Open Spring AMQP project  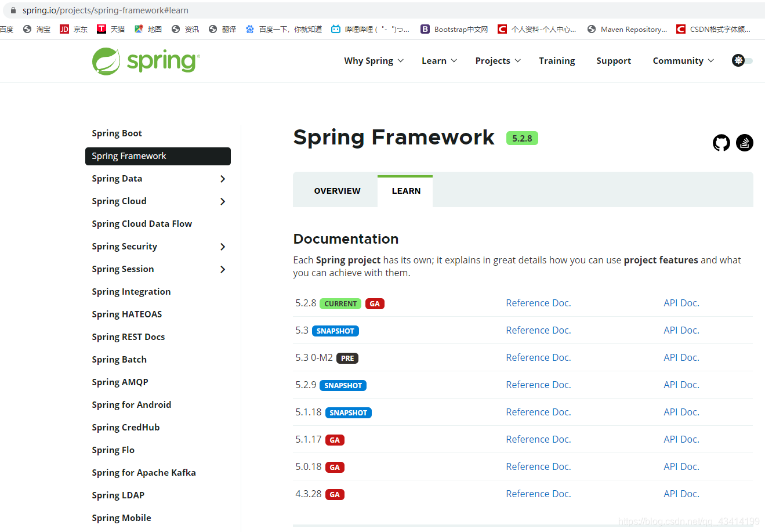point(120,382)
